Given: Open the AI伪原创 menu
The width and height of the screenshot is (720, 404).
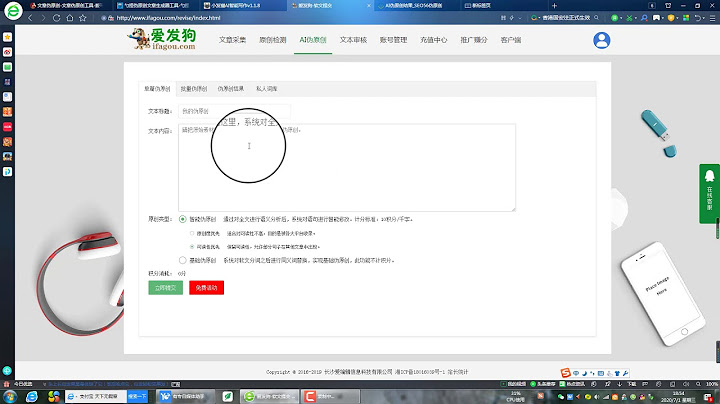Looking at the screenshot, I should click(313, 40).
